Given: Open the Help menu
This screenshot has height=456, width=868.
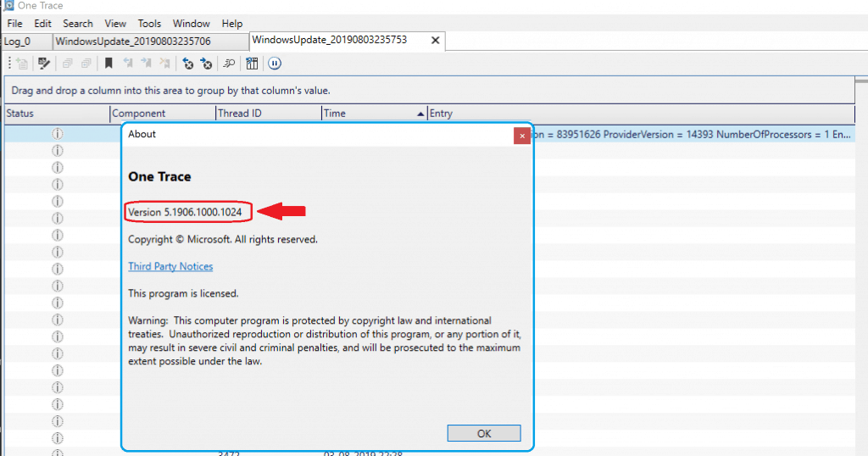Looking at the screenshot, I should tap(232, 23).
